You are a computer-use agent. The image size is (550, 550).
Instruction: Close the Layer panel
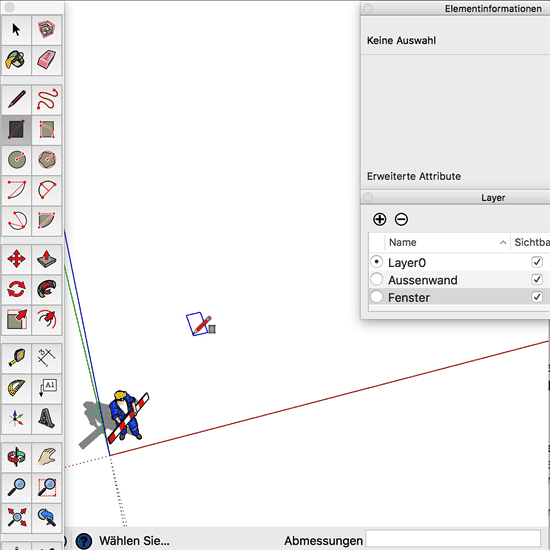click(x=368, y=197)
